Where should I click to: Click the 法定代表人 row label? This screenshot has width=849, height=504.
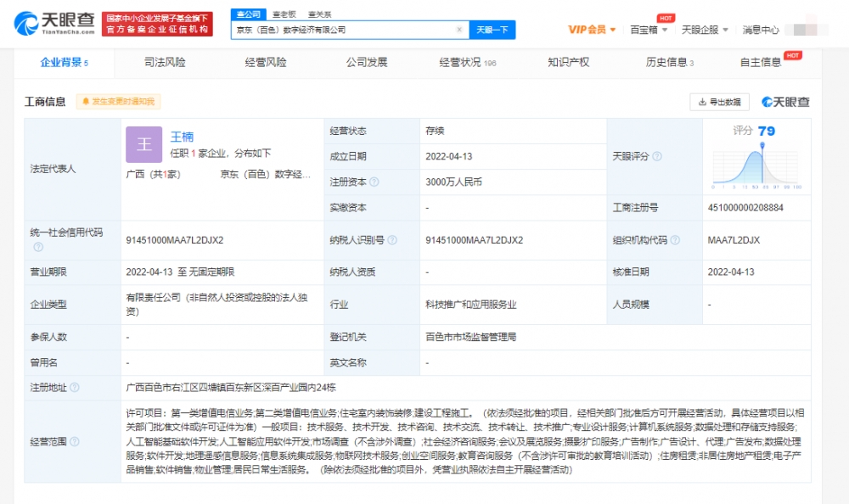click(53, 170)
